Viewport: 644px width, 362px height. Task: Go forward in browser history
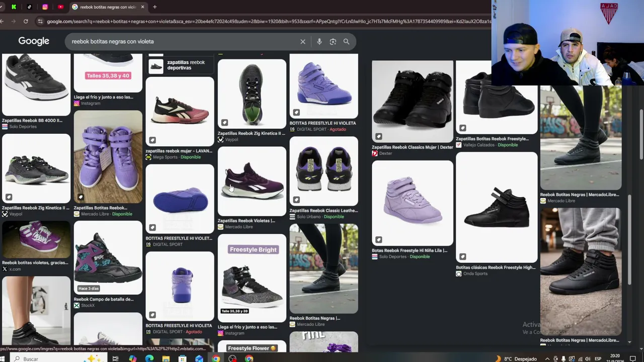[14, 21]
